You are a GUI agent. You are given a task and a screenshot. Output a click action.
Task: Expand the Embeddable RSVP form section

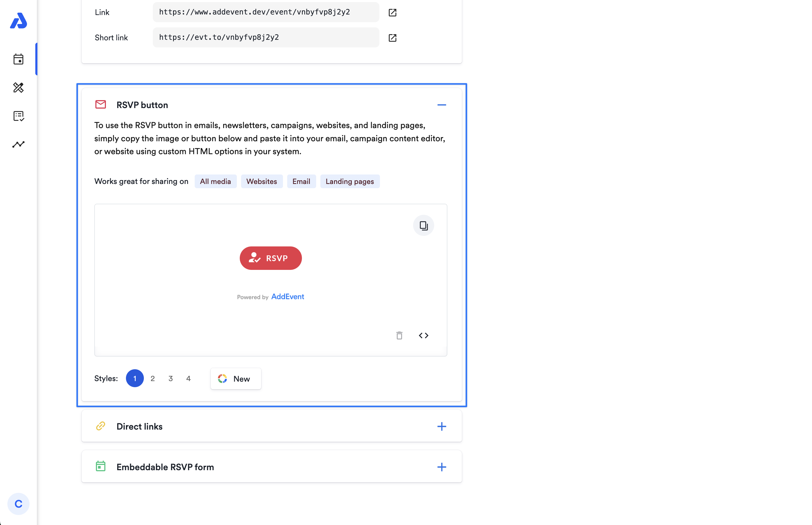pos(441,467)
